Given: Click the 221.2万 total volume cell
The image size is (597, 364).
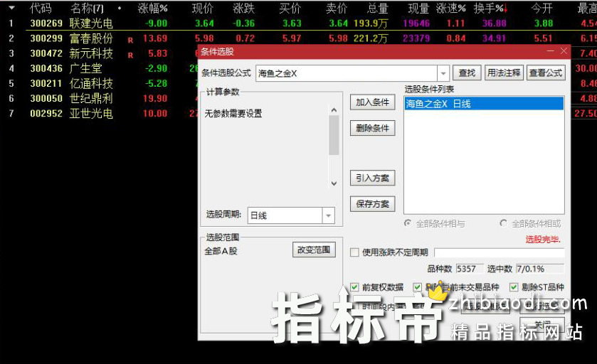Looking at the screenshot, I should point(371,38).
